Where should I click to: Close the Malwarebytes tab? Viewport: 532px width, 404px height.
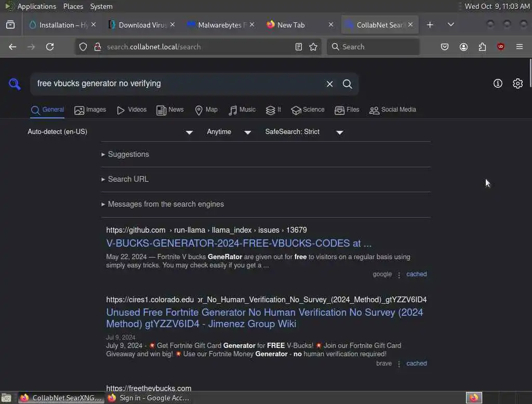(x=252, y=25)
